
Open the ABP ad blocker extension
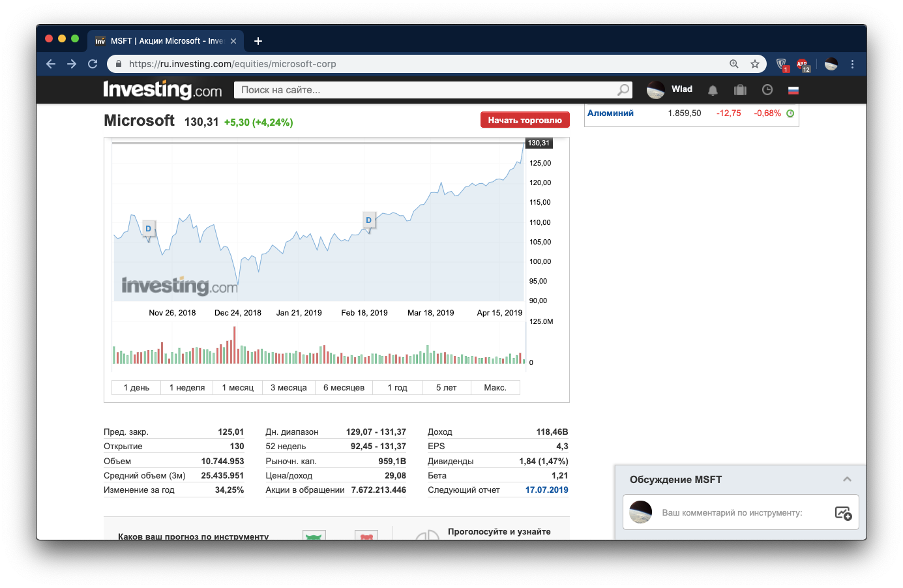click(803, 64)
